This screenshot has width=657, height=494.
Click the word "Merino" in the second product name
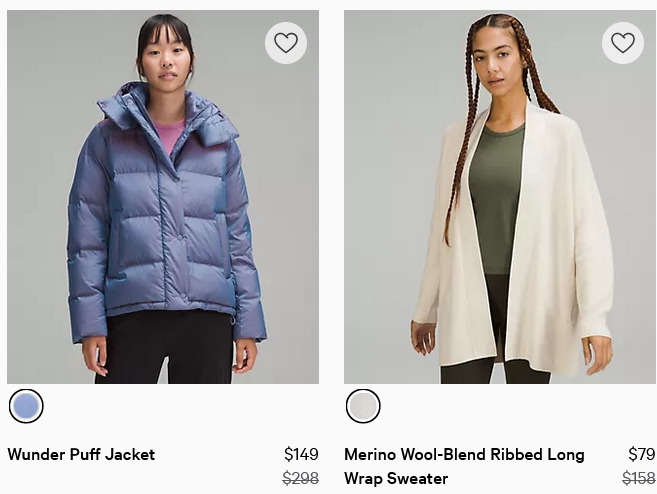pos(369,454)
